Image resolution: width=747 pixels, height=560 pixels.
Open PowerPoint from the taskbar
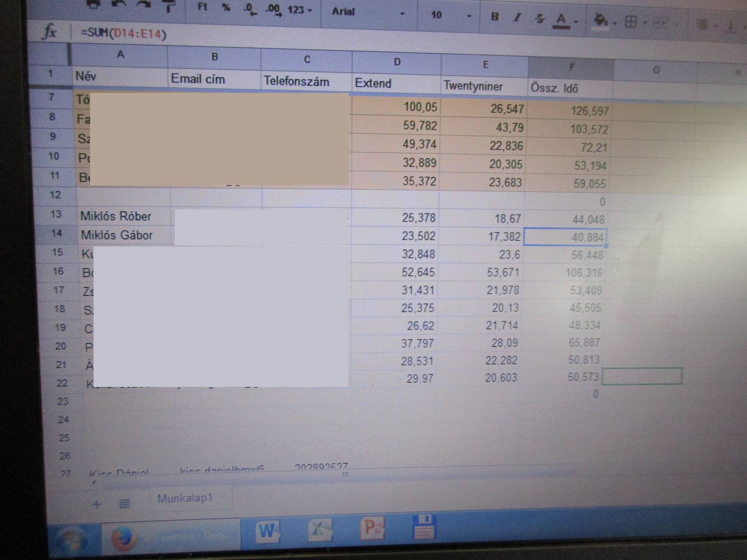(372, 528)
